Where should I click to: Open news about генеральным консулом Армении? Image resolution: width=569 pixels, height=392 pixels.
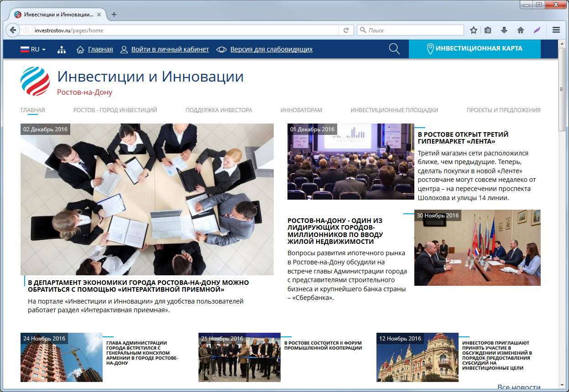click(142, 353)
